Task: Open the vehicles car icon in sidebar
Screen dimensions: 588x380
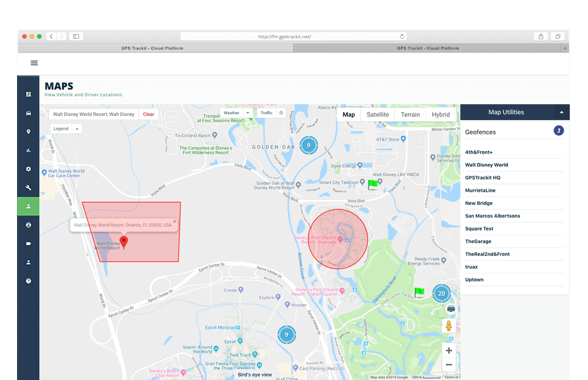Action: tap(28, 113)
